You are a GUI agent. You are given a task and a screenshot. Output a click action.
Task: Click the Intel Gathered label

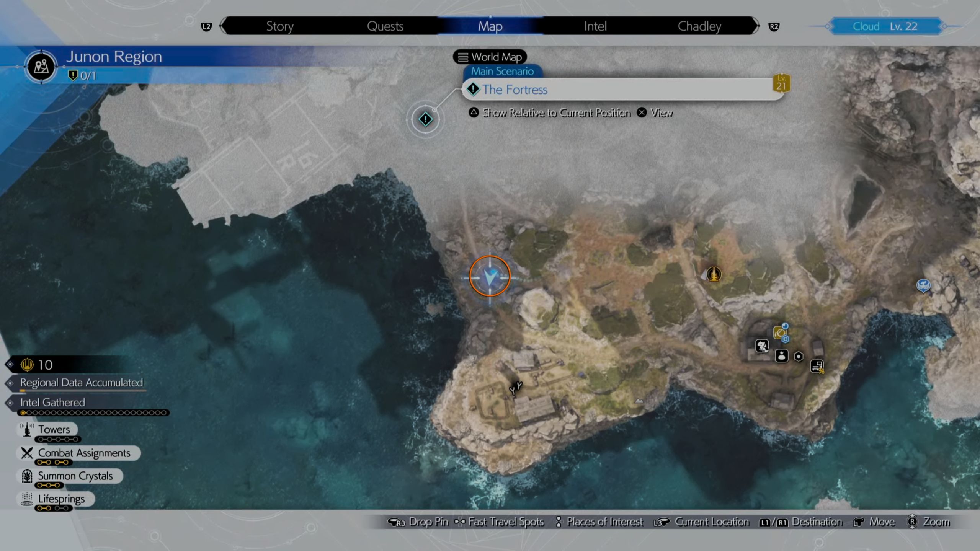point(52,403)
